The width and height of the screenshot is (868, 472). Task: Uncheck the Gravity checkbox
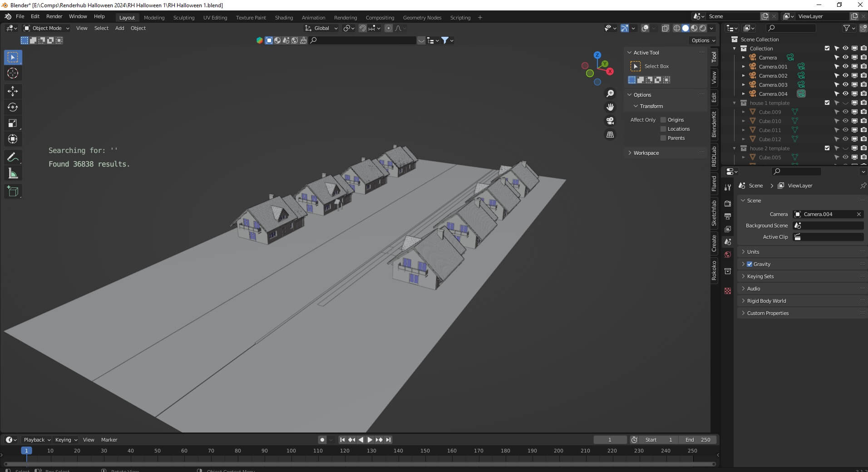750,264
